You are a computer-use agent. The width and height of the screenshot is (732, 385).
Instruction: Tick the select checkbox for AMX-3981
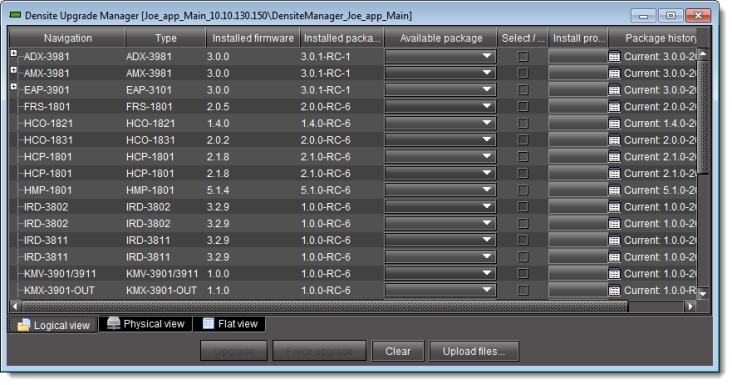click(523, 73)
